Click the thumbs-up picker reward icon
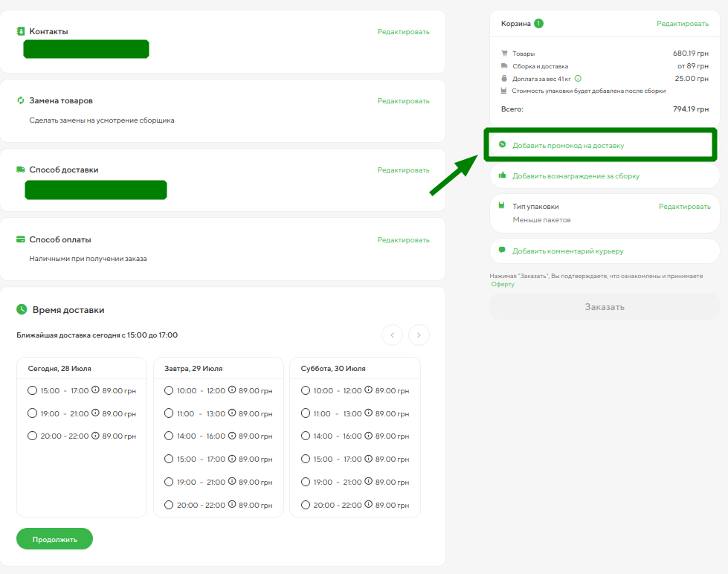Viewport: 728px width, 574px height. click(x=503, y=175)
